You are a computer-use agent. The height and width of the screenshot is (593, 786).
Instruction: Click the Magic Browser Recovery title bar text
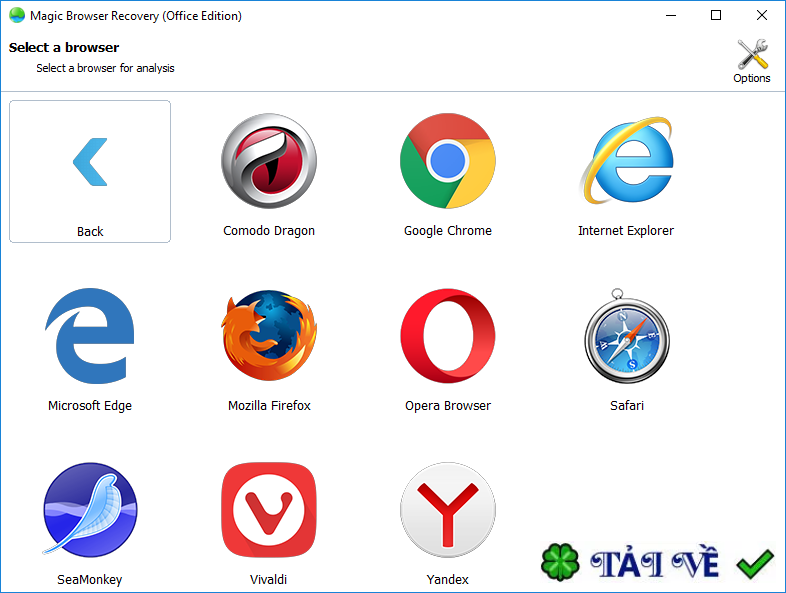pos(136,16)
